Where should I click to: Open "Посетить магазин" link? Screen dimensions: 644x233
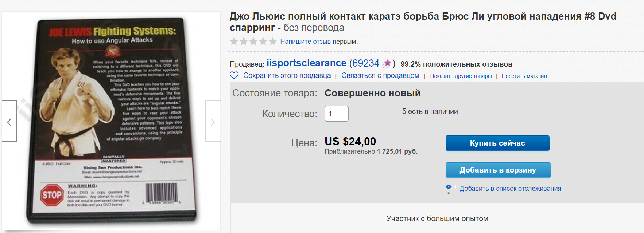coord(524,76)
